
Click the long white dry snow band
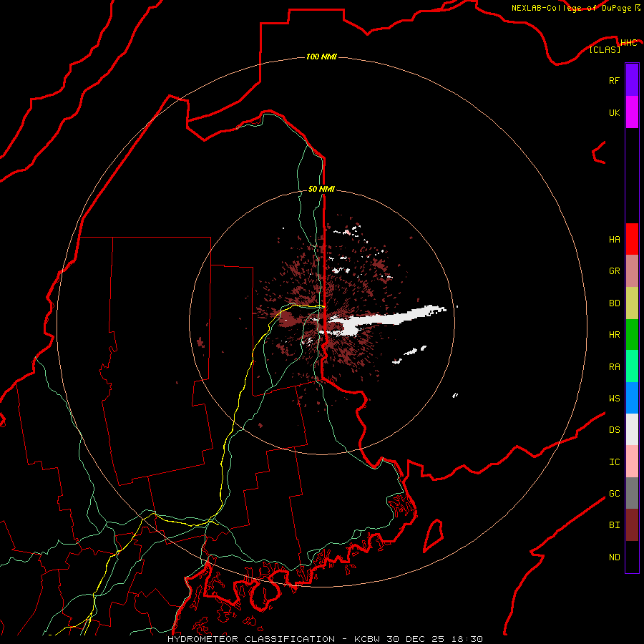(386, 318)
